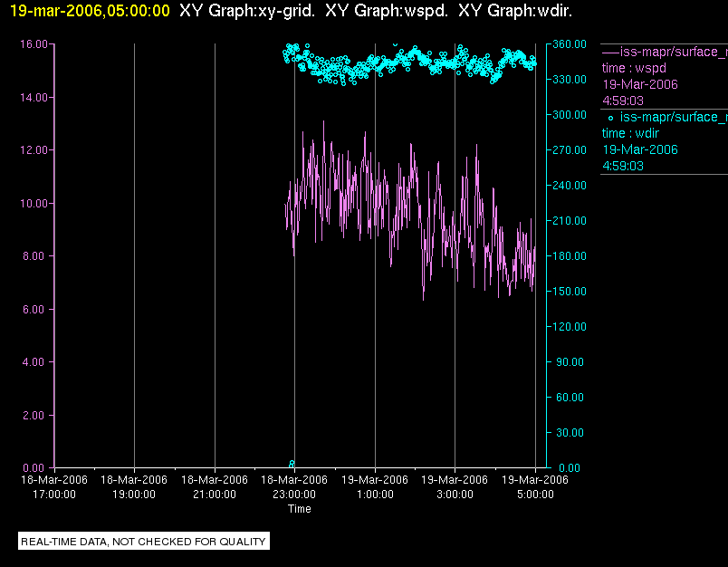Click the 16.00 value on left axis

pyautogui.click(x=34, y=44)
